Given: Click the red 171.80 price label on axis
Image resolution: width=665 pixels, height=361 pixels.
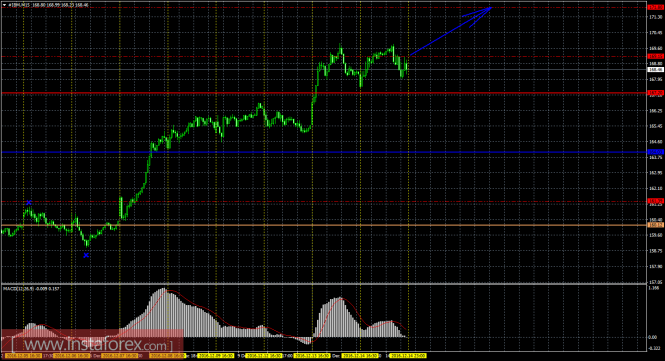Looking at the screenshot, I should 655,7.
